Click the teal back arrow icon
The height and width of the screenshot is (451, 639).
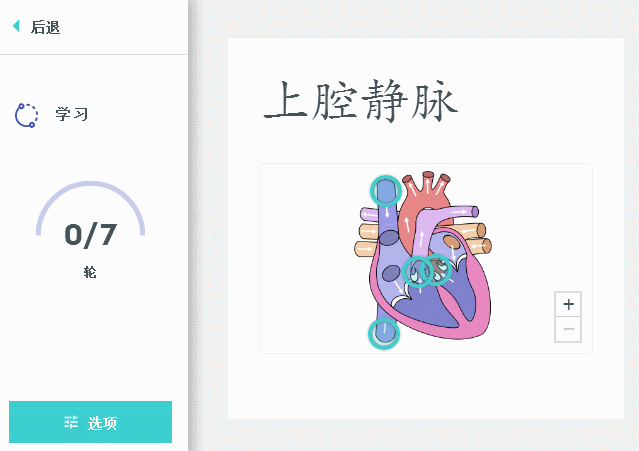(16, 26)
